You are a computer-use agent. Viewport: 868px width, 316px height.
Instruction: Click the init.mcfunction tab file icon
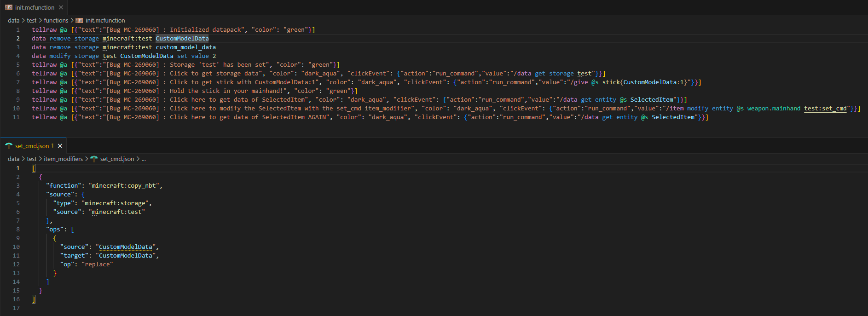(9, 7)
